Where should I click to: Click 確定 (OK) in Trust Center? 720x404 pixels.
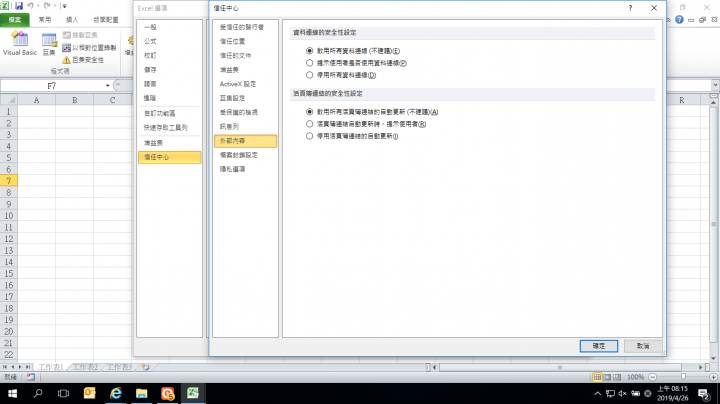[x=599, y=346]
